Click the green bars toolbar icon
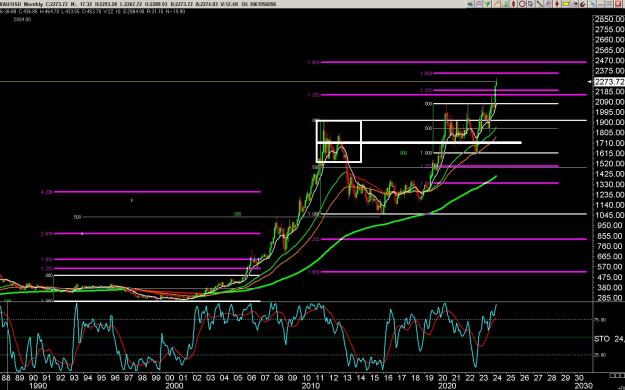Image resolution: width=625 pixels, height=390 pixels. tap(505, 4)
